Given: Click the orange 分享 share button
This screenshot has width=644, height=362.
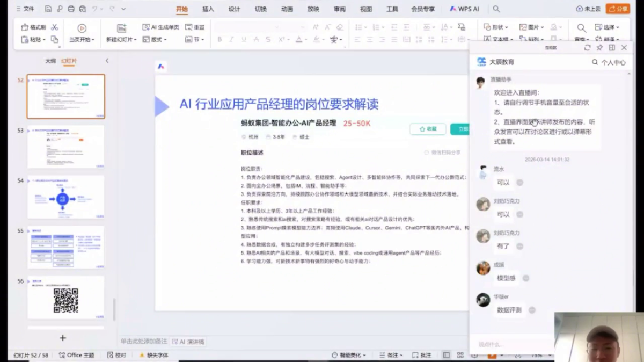Looking at the screenshot, I should tap(618, 9).
